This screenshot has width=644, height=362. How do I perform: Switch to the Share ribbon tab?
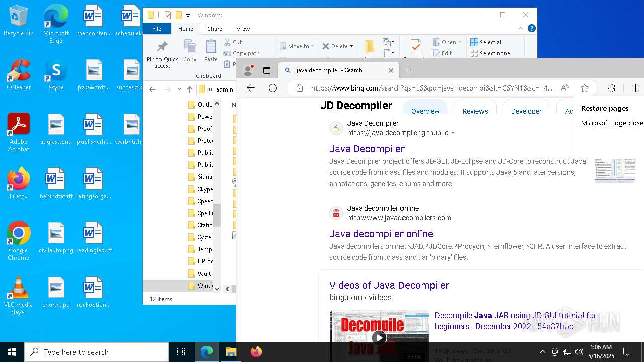(215, 29)
